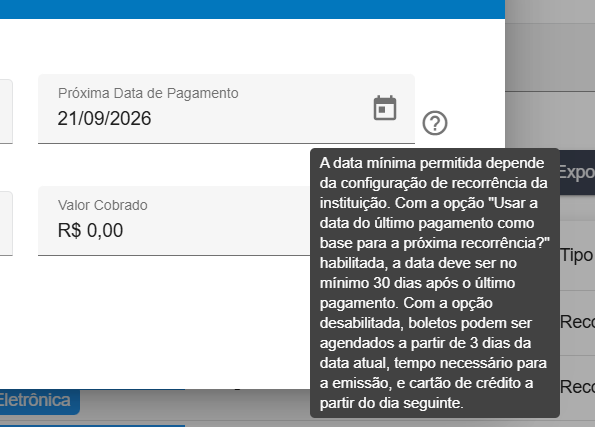
Task: Click the partially visible Eletrônica button
Action: [39, 401]
